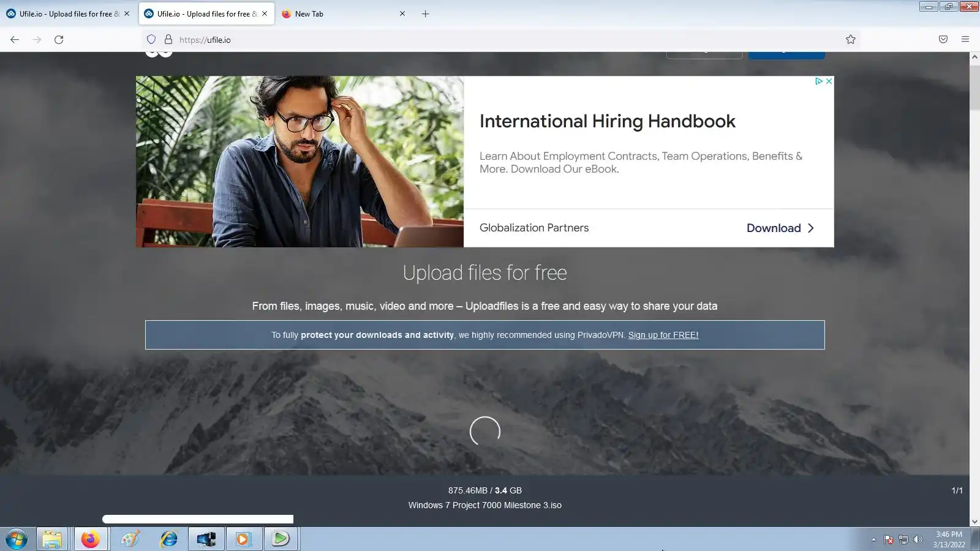Open the tracking protection shield
The height and width of the screenshot is (551, 980).
click(x=151, y=40)
